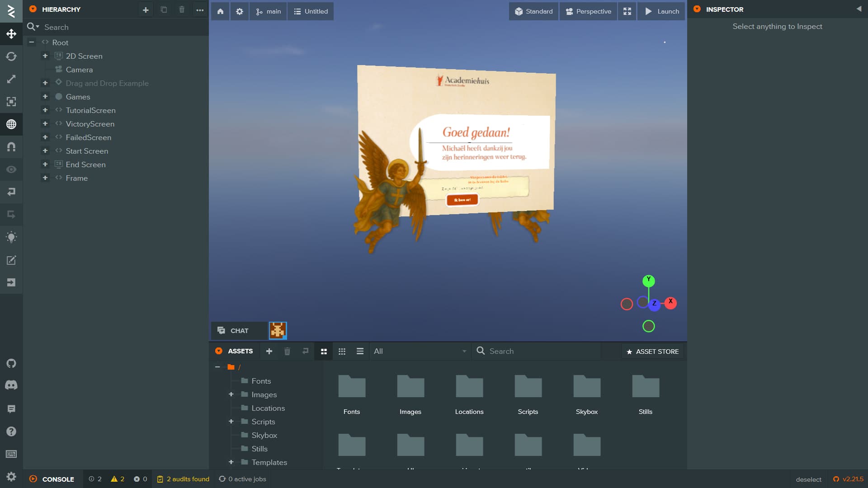The height and width of the screenshot is (488, 868).
Task: Expand the Images folder in asset tree
Action: pyautogui.click(x=231, y=394)
